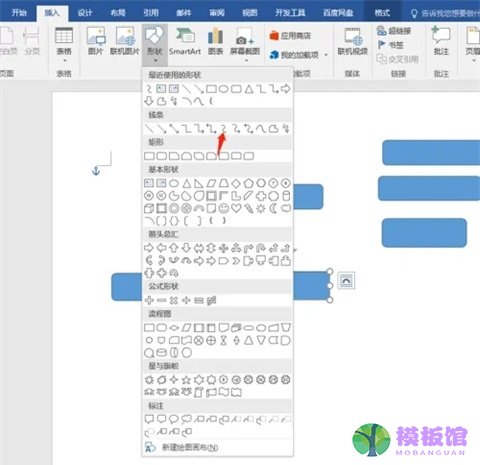Expand the My Add-ins dropdown arrow
Screen dimensions: 480x465
[326, 55]
